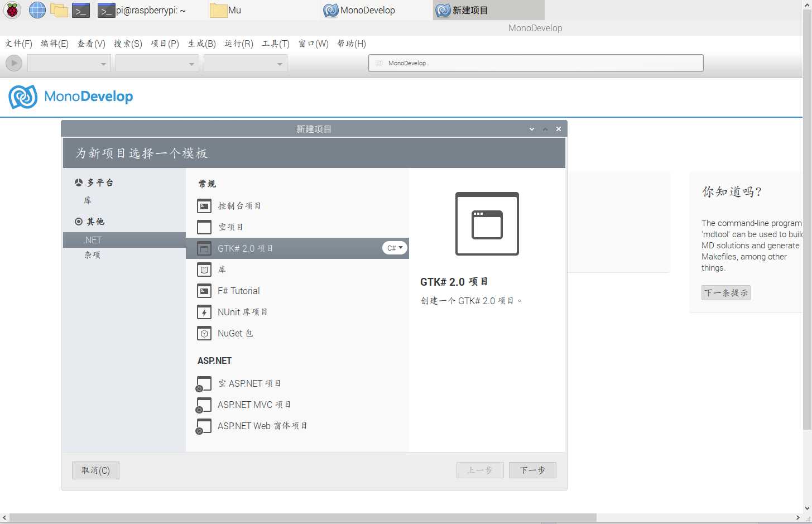Click the MonoDevelop logo on welcome page
Screen dimensions: 812x524
pos(71,97)
